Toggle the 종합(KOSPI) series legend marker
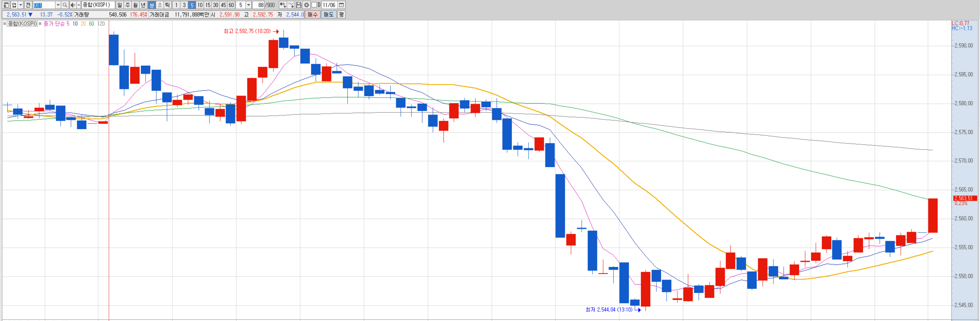980x321 pixels. point(5,24)
